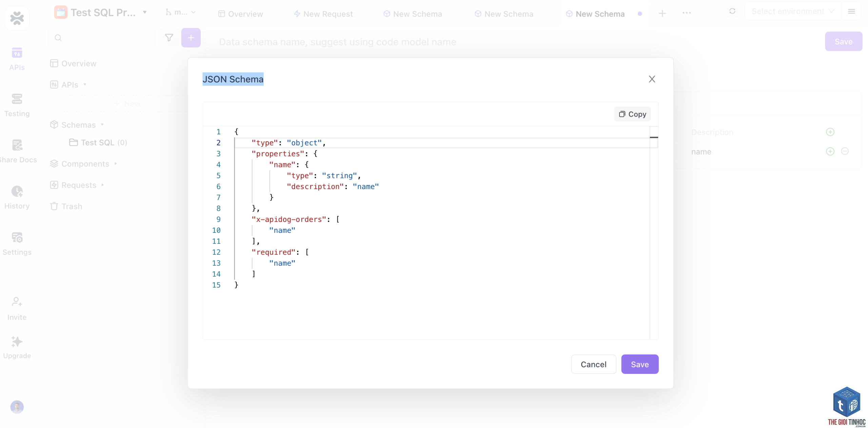Copy the JSON schema code

pyautogui.click(x=632, y=114)
